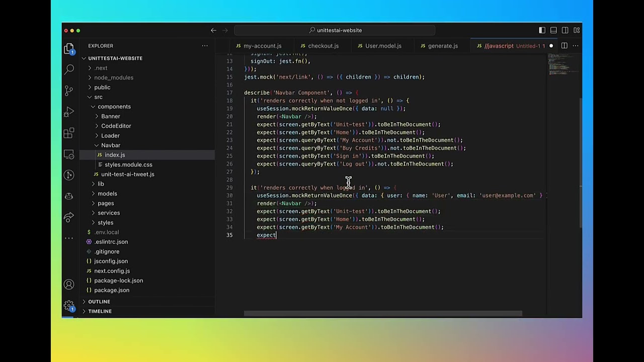Open the Accounts menu icon
Viewport: 644px width, 362px height.
point(69,285)
